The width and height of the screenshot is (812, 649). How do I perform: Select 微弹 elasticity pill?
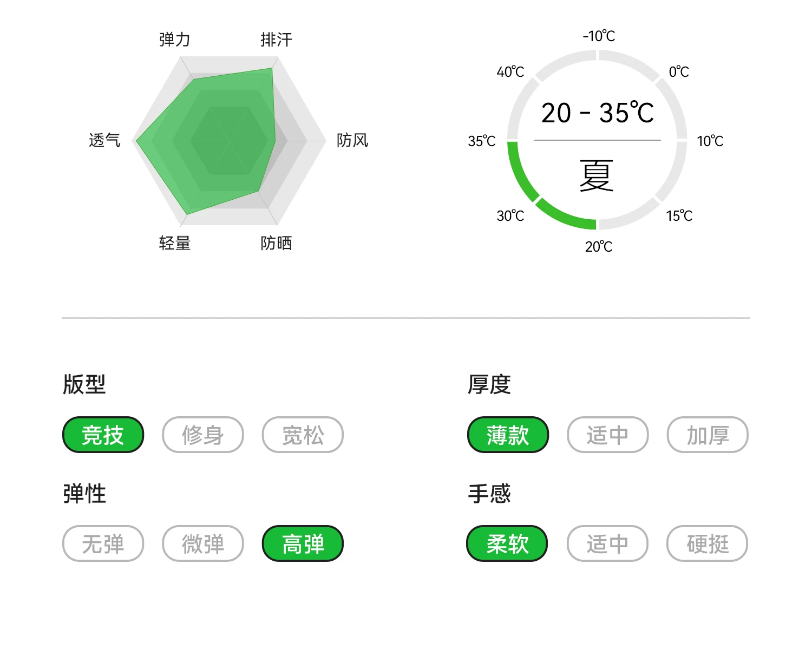click(203, 543)
